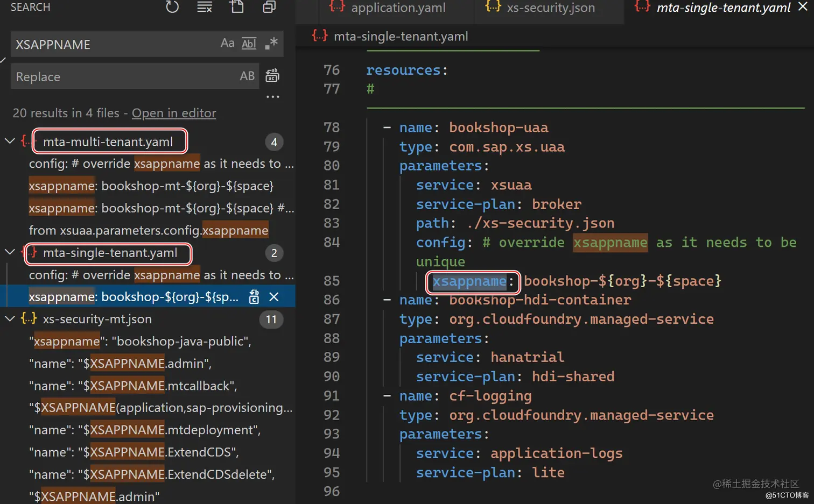
Task: Open result '"xsappname": "bookshop-java-public"'
Action: point(140,342)
